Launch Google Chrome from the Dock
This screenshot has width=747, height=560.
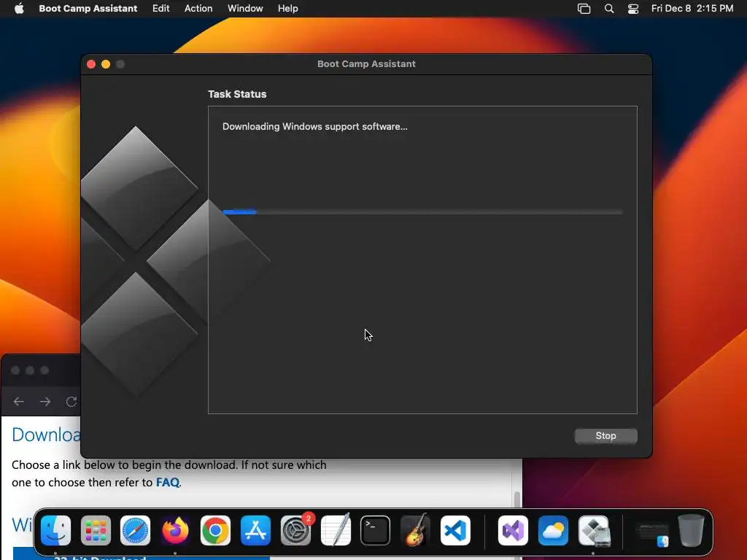click(x=215, y=530)
